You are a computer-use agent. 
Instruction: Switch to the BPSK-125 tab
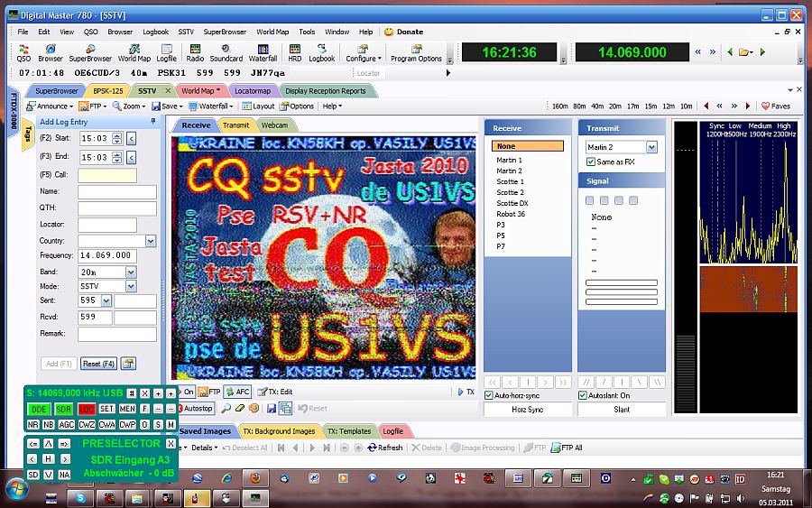(x=107, y=91)
